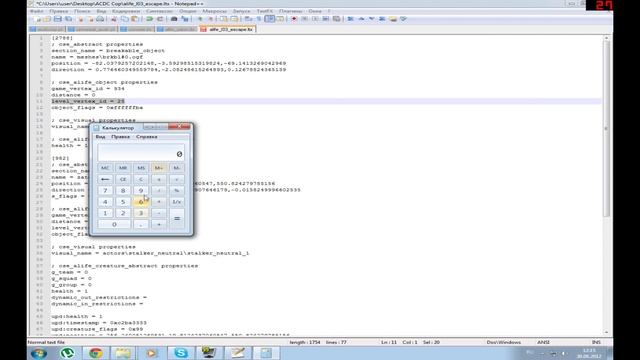Image resolution: width=640 pixels, height=360 pixels.
Task: Click the highlighted 6 key in Calculator
Action: (x=141, y=202)
